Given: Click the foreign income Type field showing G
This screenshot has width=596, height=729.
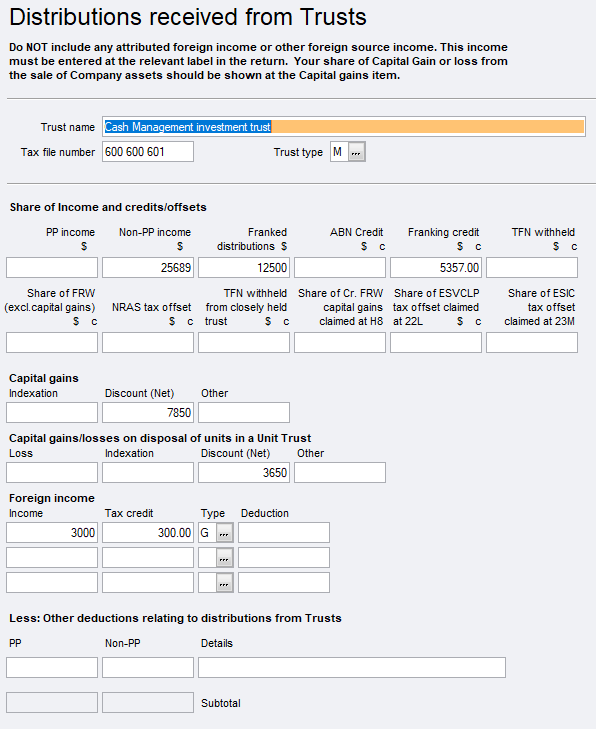Looking at the screenshot, I should pyautogui.click(x=207, y=532).
